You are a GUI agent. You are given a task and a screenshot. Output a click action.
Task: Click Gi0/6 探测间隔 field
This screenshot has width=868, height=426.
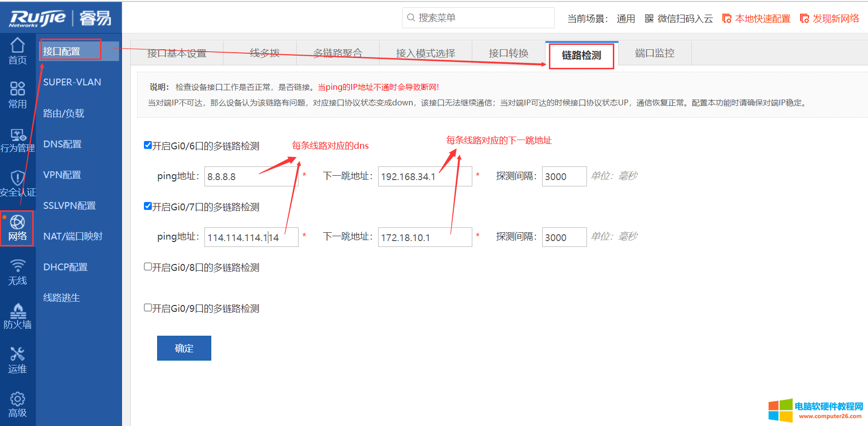[564, 176]
